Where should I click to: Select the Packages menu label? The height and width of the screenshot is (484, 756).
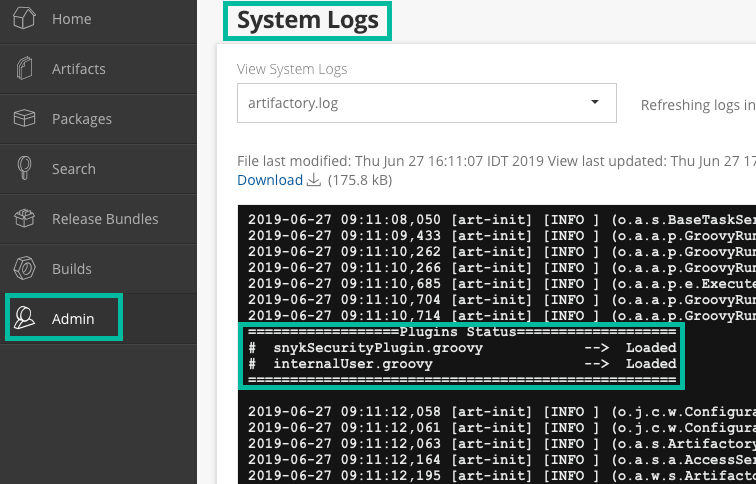point(81,119)
